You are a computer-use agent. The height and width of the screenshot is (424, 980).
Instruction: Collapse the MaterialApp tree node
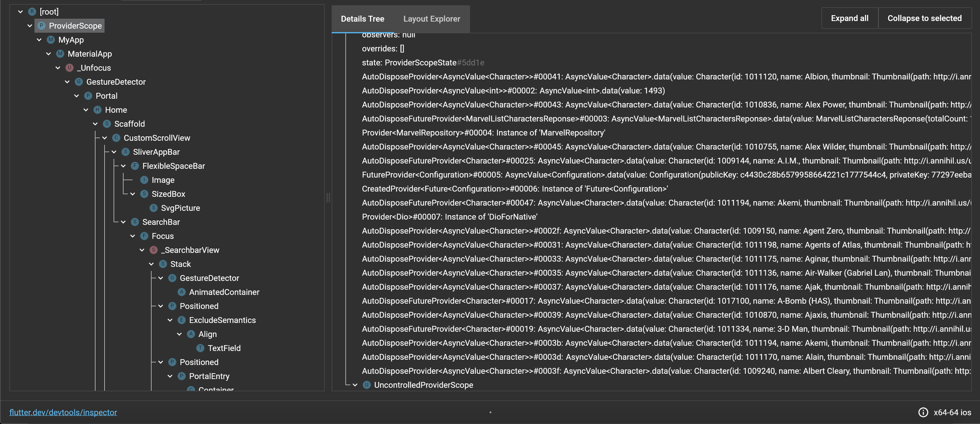pyautogui.click(x=48, y=54)
